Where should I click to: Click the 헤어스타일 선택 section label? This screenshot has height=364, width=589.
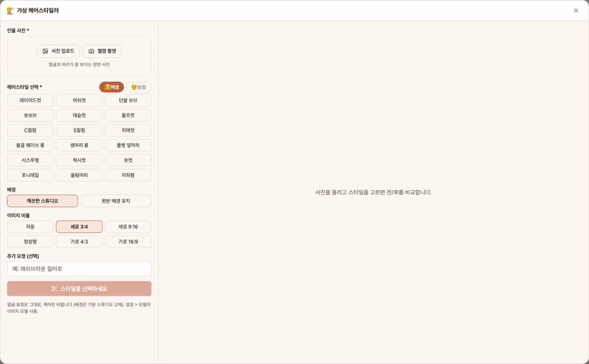coord(24,87)
